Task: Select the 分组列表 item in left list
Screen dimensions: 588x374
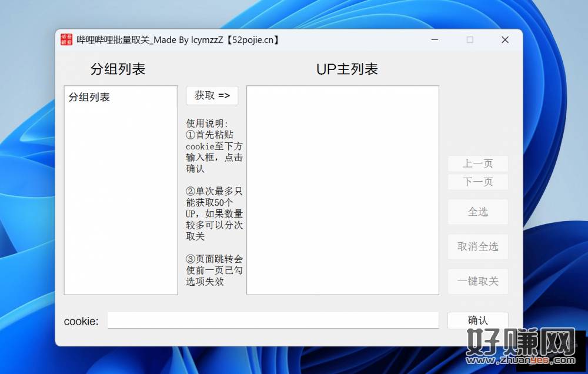Action: (89, 98)
